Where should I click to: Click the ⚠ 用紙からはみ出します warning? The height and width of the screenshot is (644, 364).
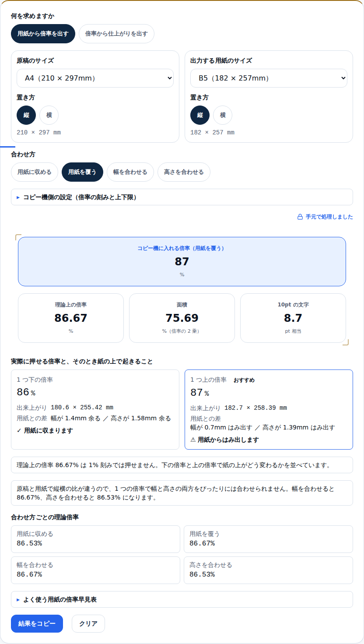pyautogui.click(x=224, y=440)
